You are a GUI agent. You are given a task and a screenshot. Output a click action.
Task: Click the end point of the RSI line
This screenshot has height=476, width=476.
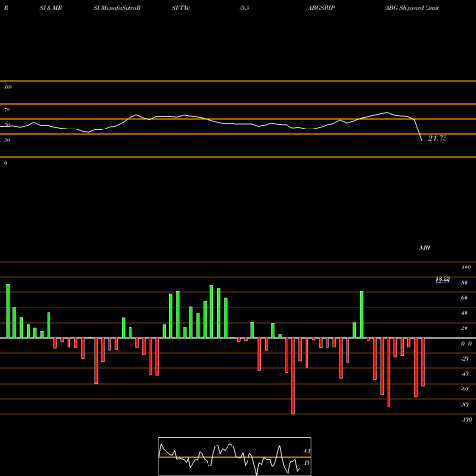coord(422,141)
